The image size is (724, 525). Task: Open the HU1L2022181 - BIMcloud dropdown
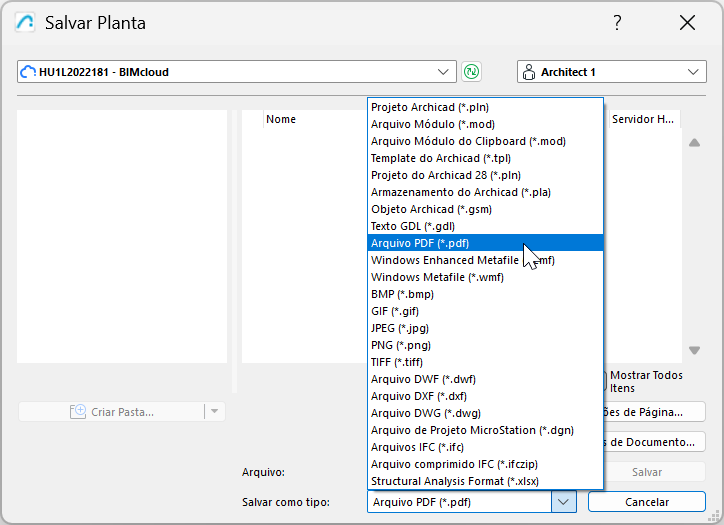pos(237,72)
